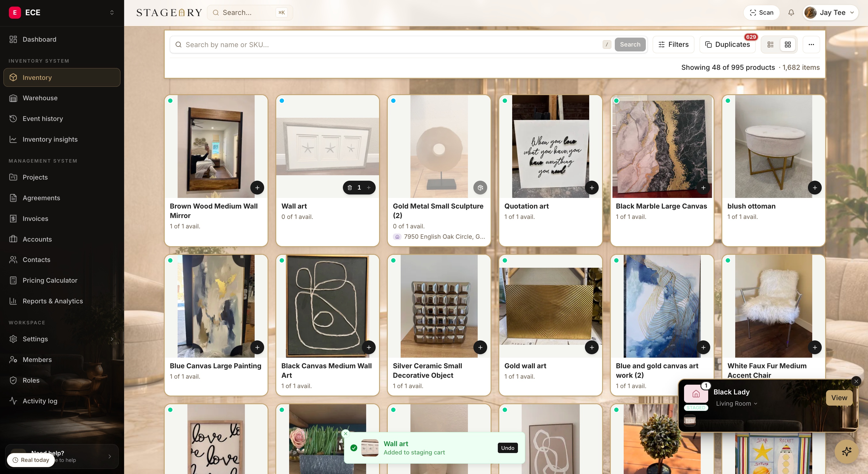868x474 pixels.
Task: Click the global Search field in header
Action: (250, 12)
